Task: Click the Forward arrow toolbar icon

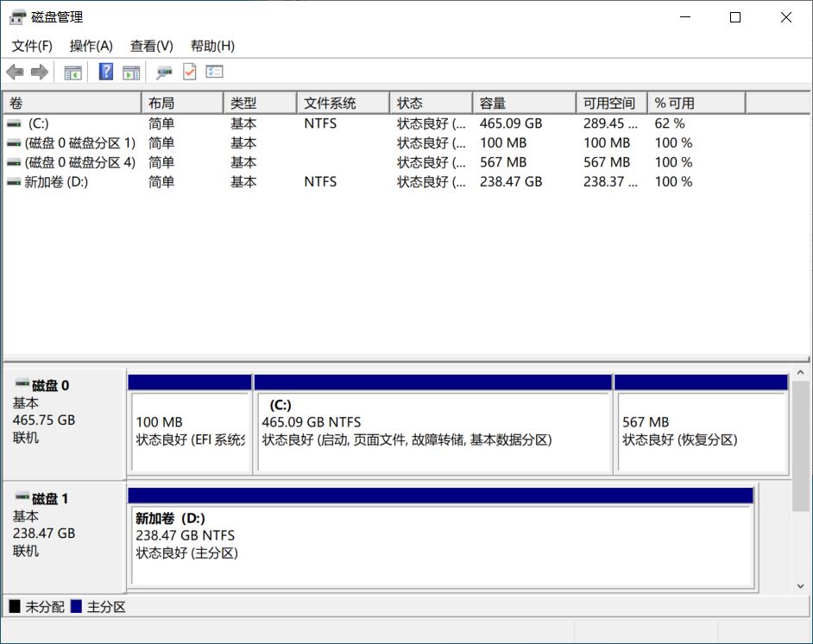Action: [x=39, y=72]
